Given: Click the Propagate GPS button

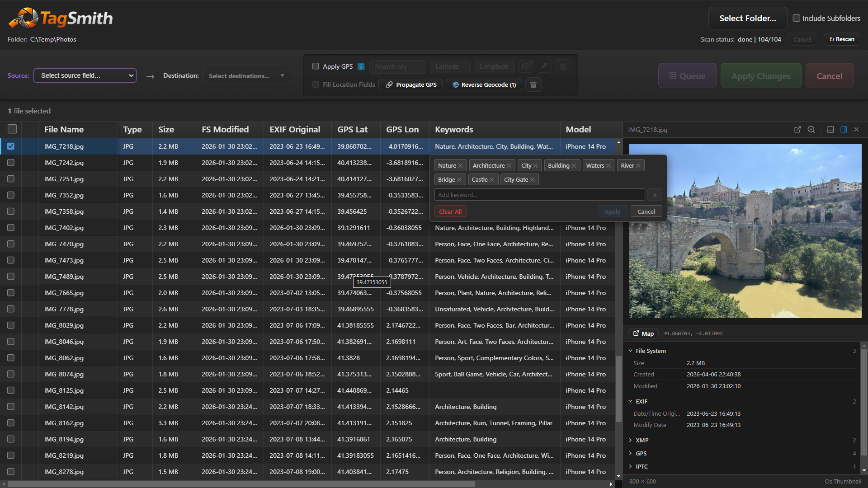Looking at the screenshot, I should [411, 84].
